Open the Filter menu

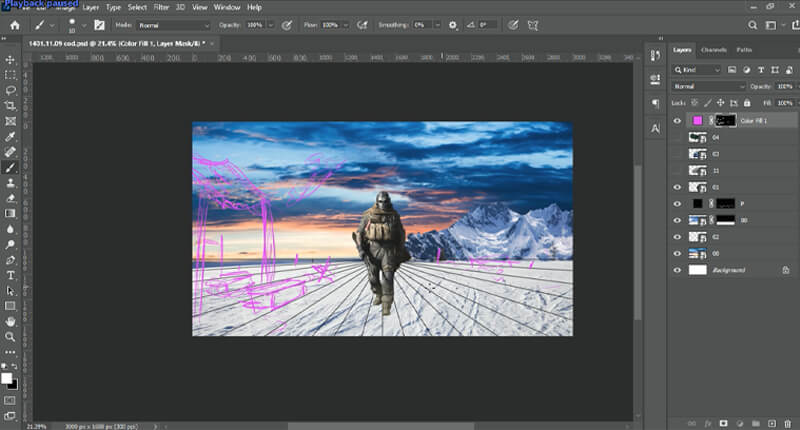(x=161, y=7)
